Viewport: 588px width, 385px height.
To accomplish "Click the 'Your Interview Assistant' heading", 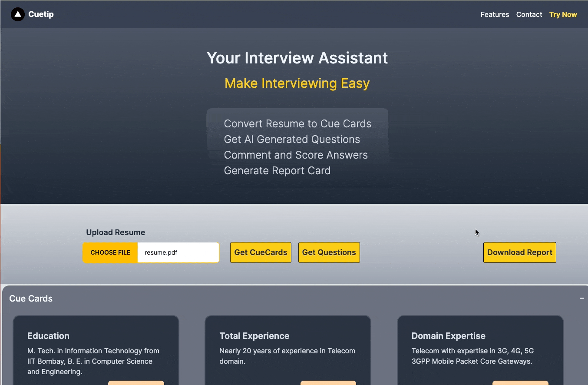I will [x=297, y=58].
